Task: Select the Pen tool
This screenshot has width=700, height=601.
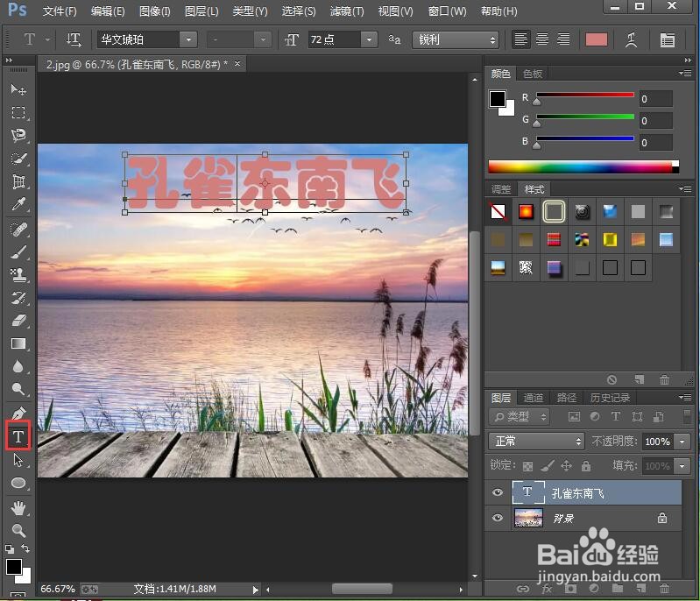Action: [18, 414]
